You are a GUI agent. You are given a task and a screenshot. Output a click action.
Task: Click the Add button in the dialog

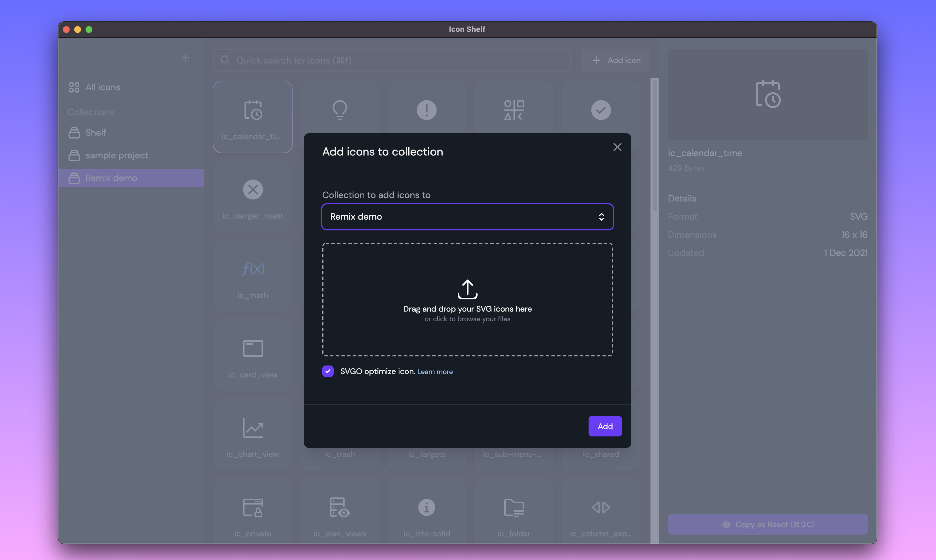coord(605,426)
